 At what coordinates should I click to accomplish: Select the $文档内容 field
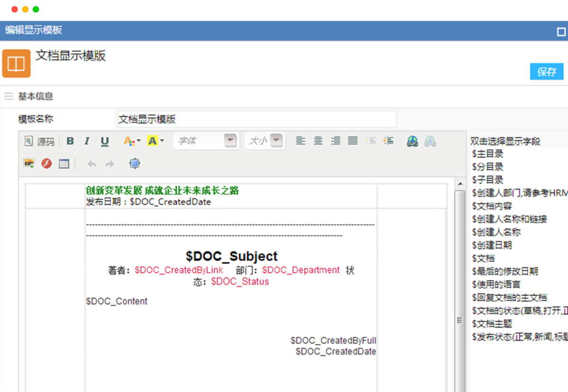click(492, 206)
